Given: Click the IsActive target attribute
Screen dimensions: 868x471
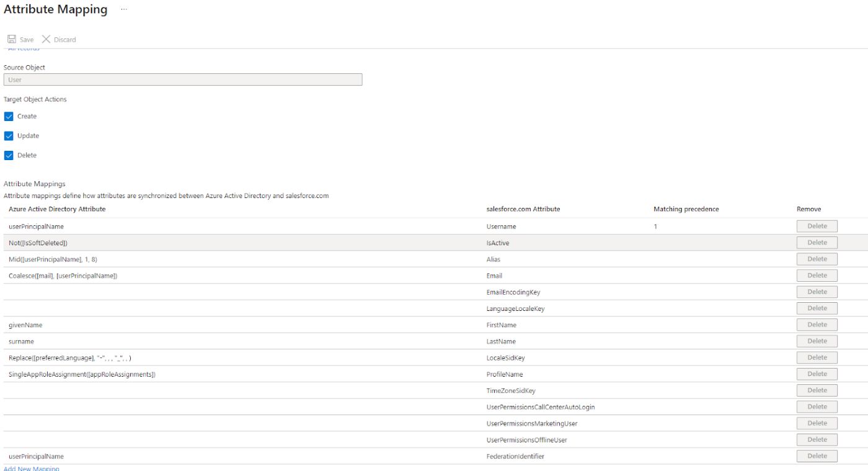Looking at the screenshot, I should [x=498, y=243].
